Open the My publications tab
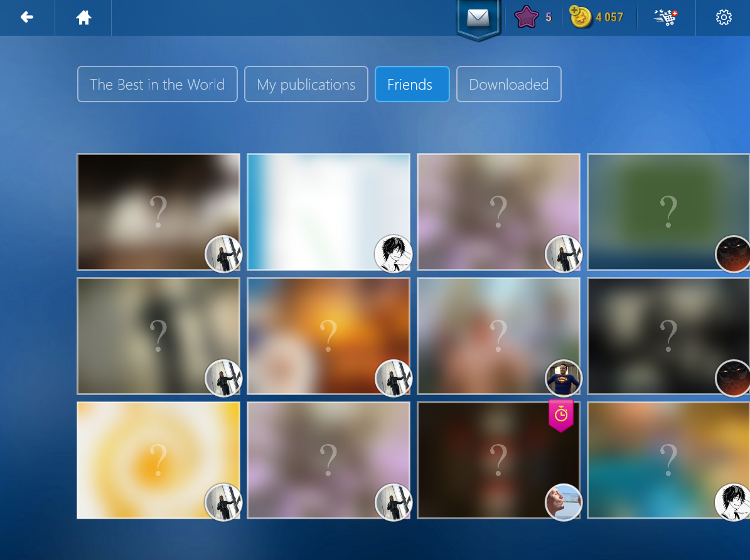The image size is (750, 560). click(x=306, y=84)
